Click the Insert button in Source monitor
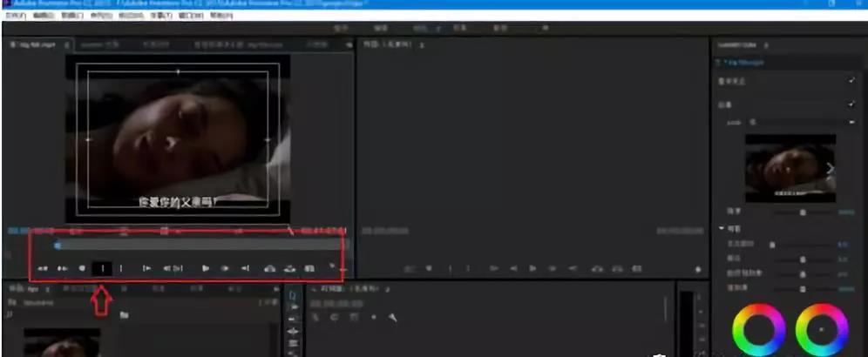868x357 pixels. 269,269
